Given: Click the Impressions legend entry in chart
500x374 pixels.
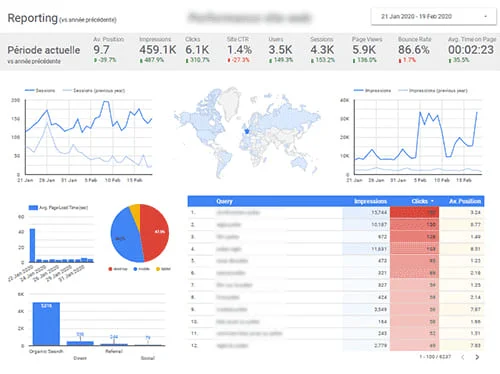Looking at the screenshot, I should [x=372, y=90].
